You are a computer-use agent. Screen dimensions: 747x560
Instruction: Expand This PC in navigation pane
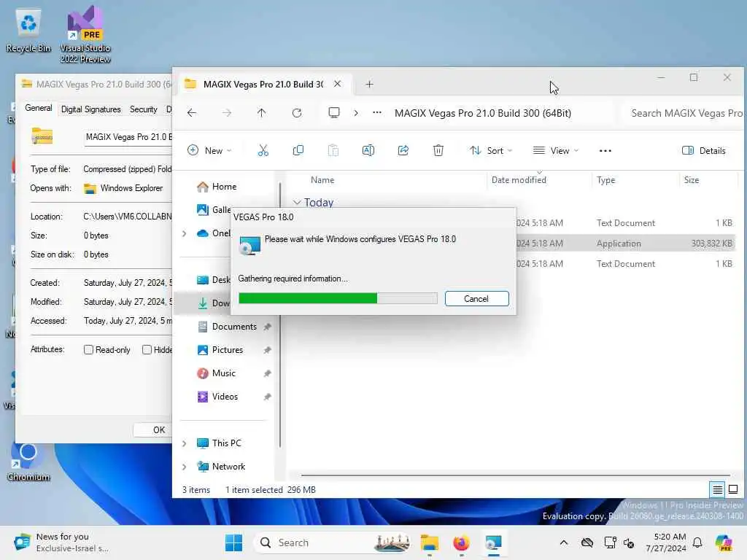click(x=185, y=443)
